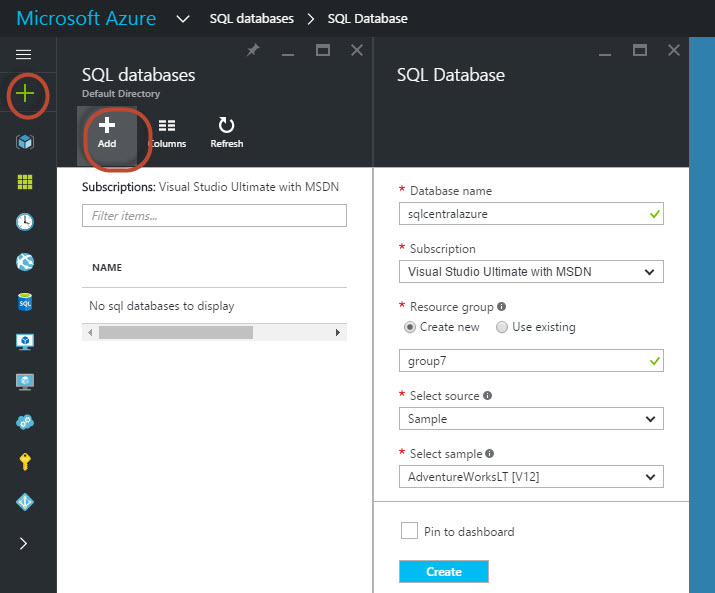
Task: Open All resources green grid icon
Action: [25, 182]
